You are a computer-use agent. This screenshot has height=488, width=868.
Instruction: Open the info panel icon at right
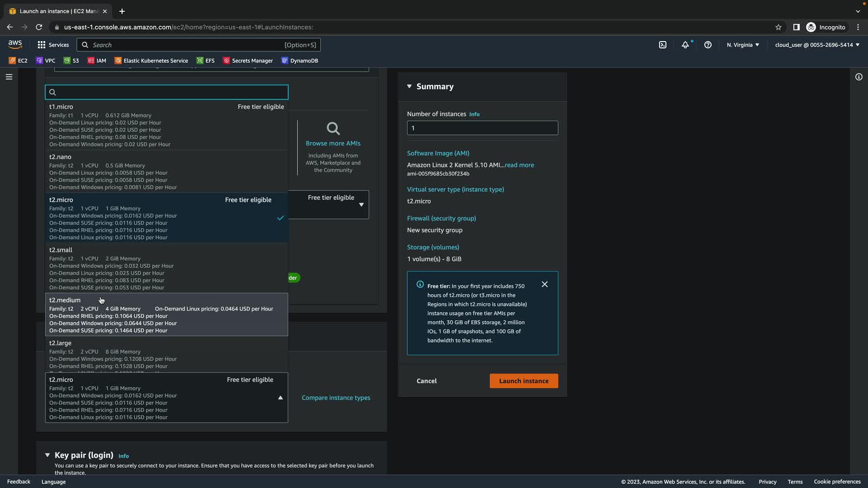[859, 77]
